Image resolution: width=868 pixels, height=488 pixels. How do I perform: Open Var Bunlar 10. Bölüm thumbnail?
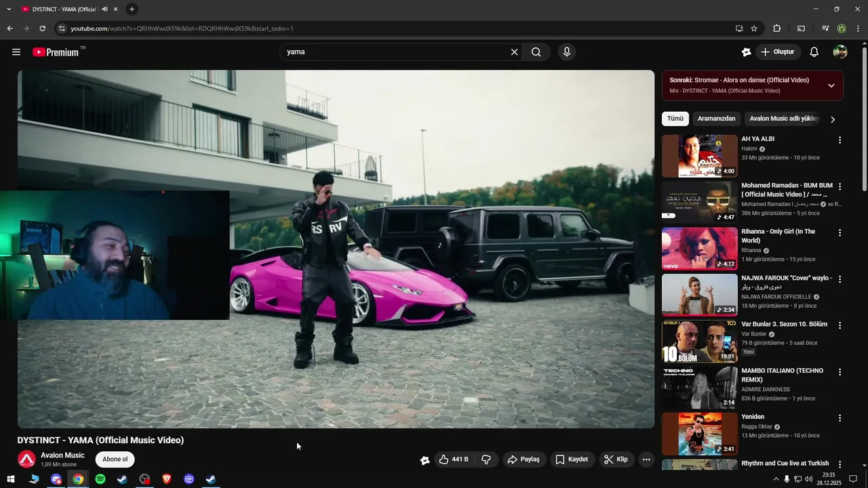click(699, 341)
